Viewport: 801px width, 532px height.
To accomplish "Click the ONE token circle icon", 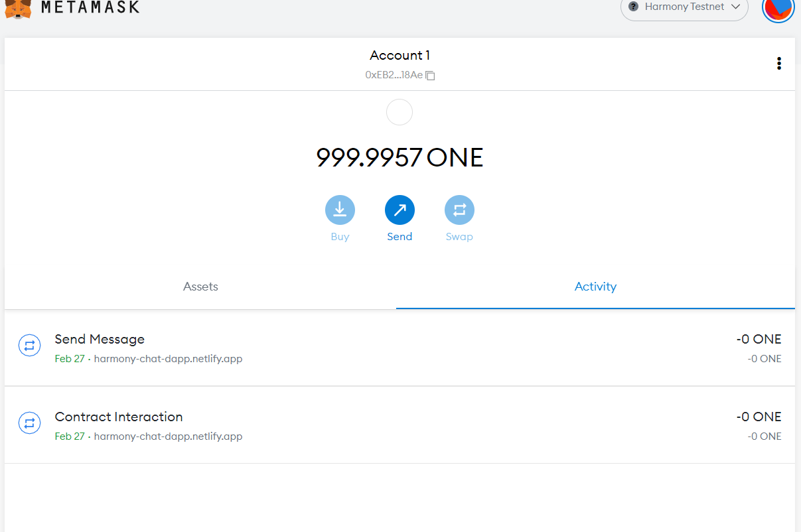I will tap(400, 112).
